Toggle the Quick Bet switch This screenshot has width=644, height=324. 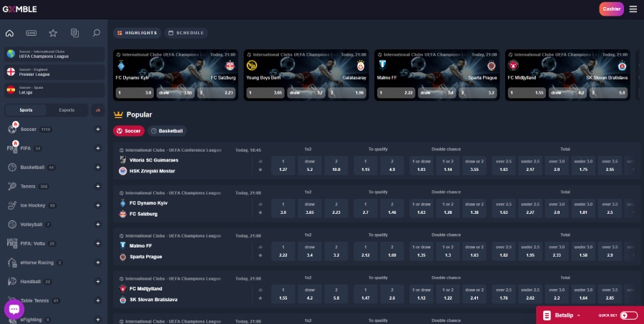click(628, 315)
